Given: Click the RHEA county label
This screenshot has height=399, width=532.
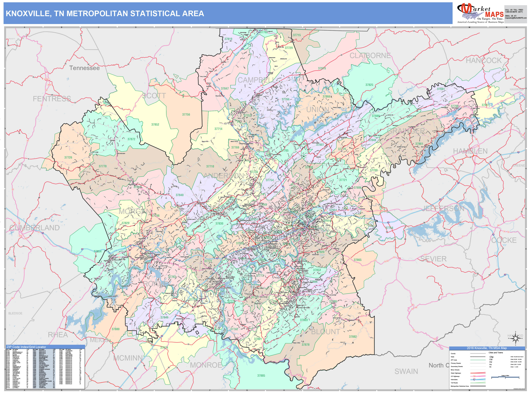Looking at the screenshot, I should (58, 335).
